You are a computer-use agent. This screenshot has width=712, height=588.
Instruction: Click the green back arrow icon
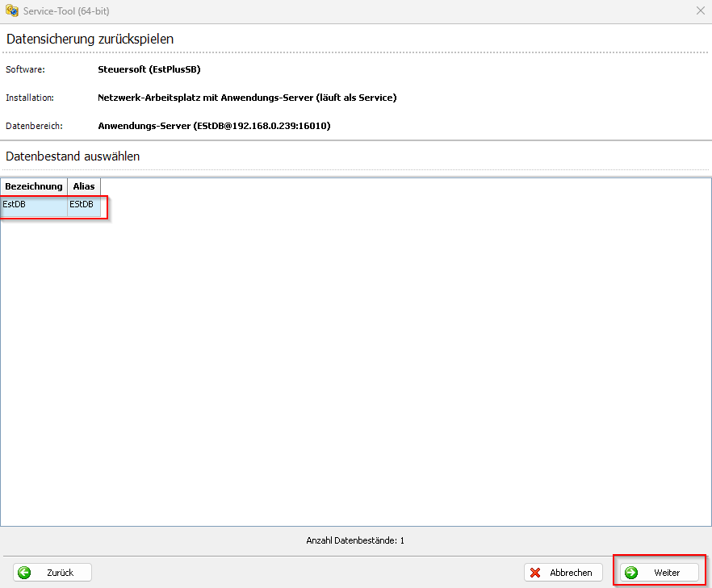point(24,573)
